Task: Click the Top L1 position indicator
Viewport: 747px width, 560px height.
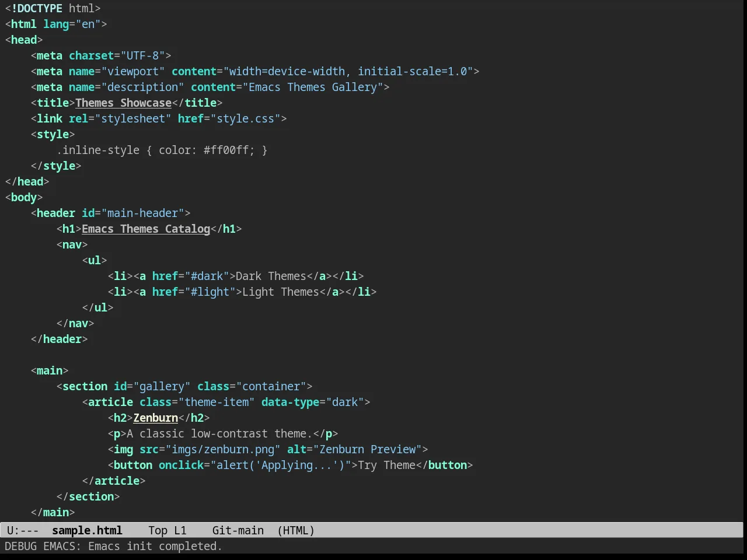Action: 167,530
